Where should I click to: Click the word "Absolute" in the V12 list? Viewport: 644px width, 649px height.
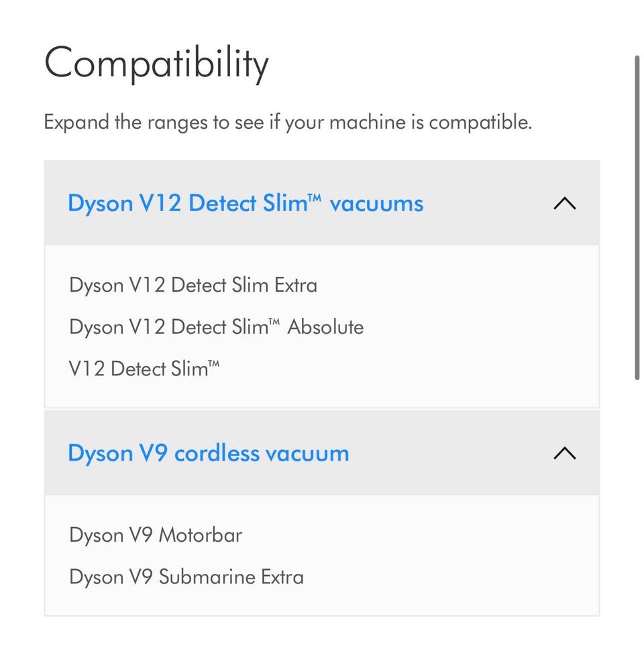click(325, 327)
